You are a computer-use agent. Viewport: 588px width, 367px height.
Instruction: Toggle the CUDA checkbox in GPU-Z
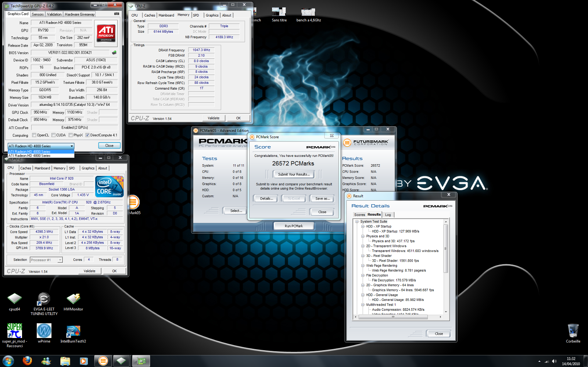click(x=53, y=135)
